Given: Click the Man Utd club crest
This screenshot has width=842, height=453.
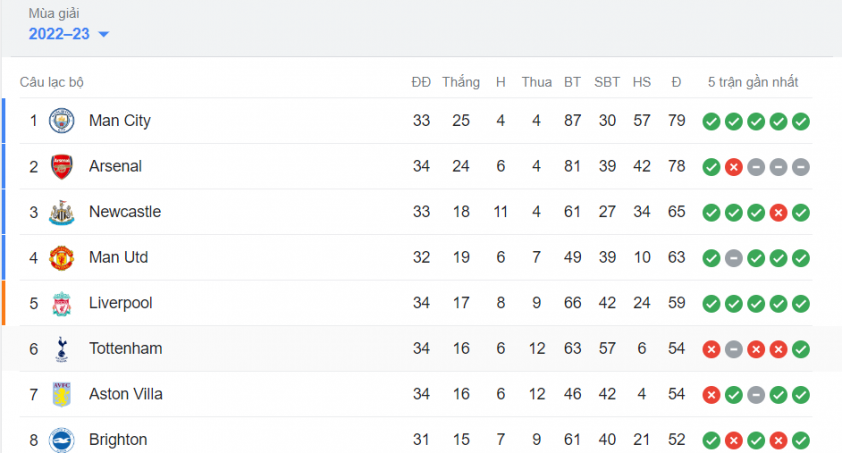Looking at the screenshot, I should click(x=62, y=258).
